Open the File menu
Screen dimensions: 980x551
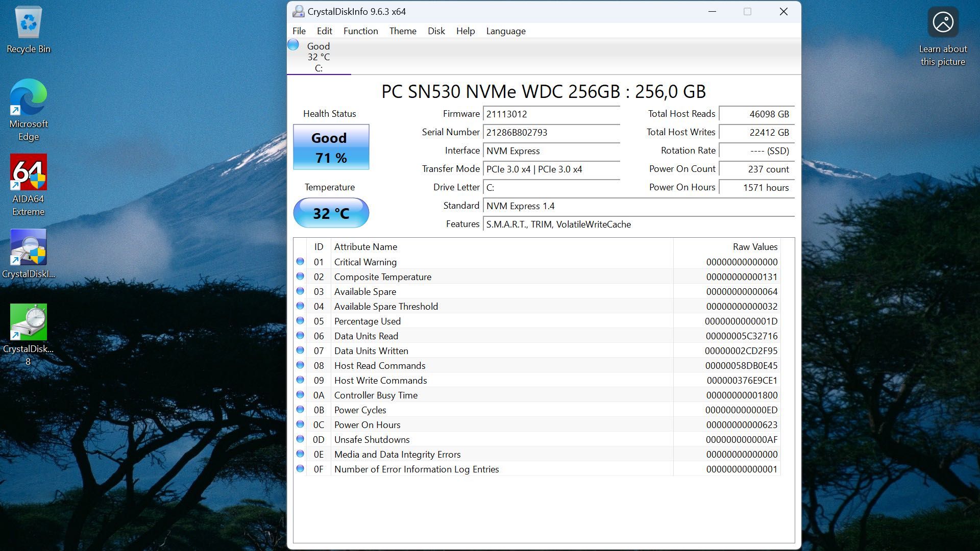(x=299, y=31)
